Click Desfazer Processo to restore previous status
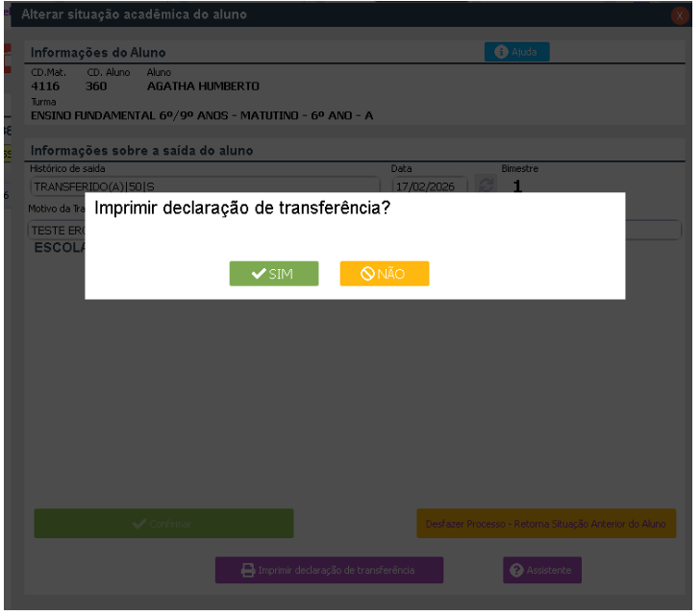700x615 pixels. pos(546,524)
